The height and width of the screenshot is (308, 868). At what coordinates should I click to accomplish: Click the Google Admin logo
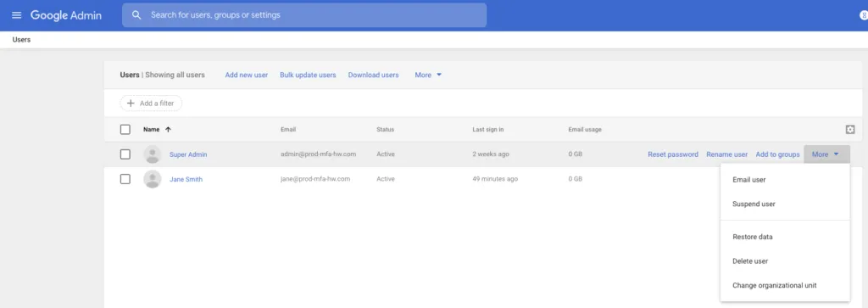(x=66, y=15)
